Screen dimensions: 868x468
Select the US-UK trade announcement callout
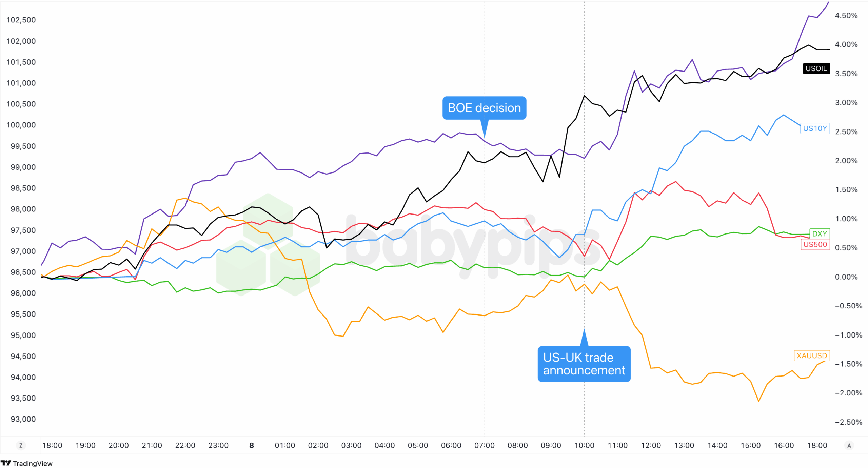584,364
